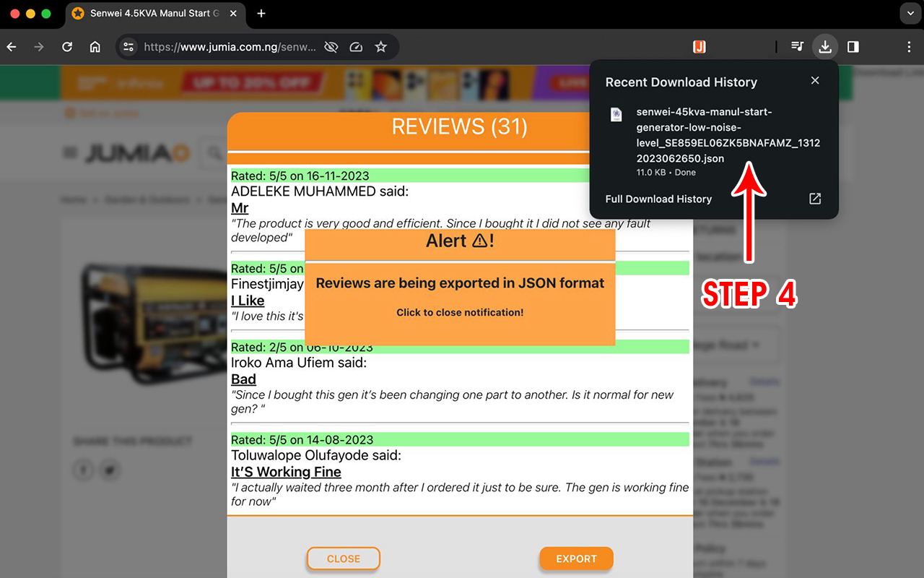Reload the current page
924x578 pixels.
tap(66, 46)
